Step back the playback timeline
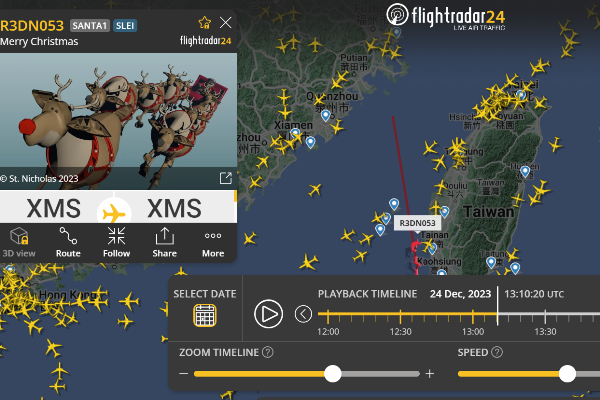600x400 pixels. 303,314
